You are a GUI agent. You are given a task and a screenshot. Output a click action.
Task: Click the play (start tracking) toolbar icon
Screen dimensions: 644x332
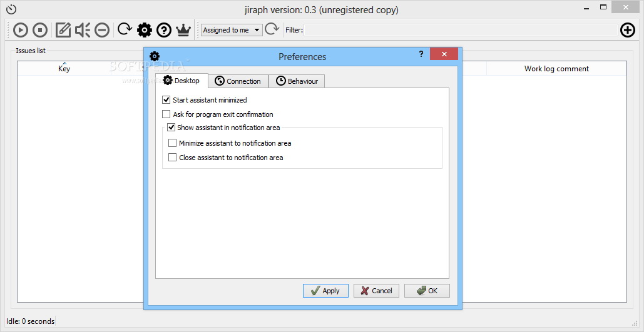point(21,30)
